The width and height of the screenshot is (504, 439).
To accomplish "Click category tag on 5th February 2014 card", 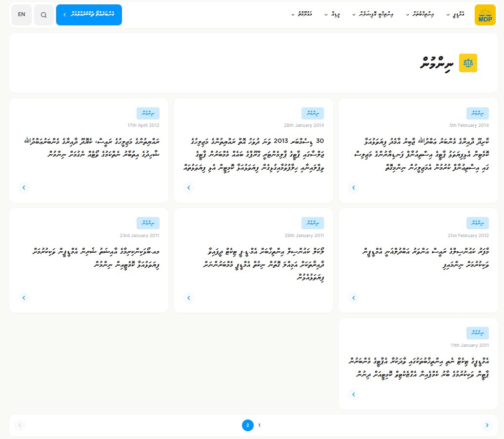I will pyautogui.click(x=478, y=114).
